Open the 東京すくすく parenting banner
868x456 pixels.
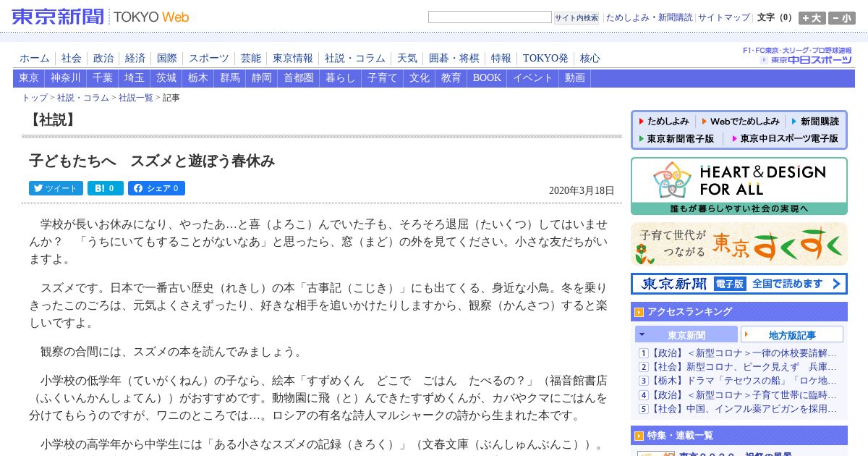point(739,244)
